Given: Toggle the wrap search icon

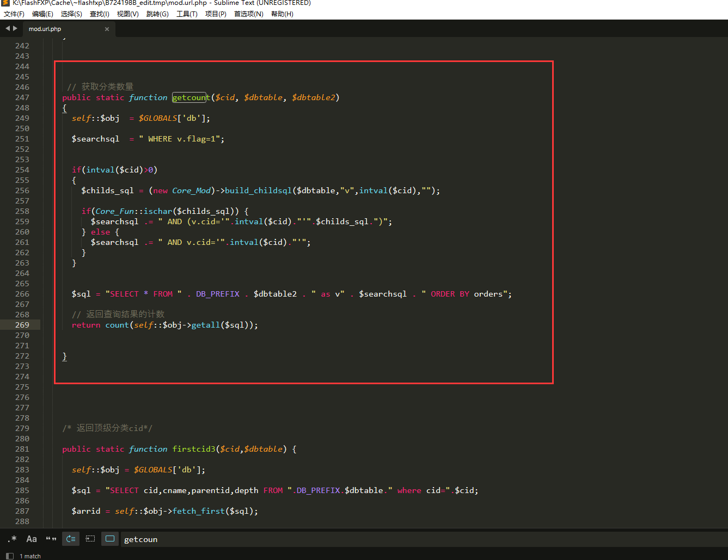Looking at the screenshot, I should (71, 539).
